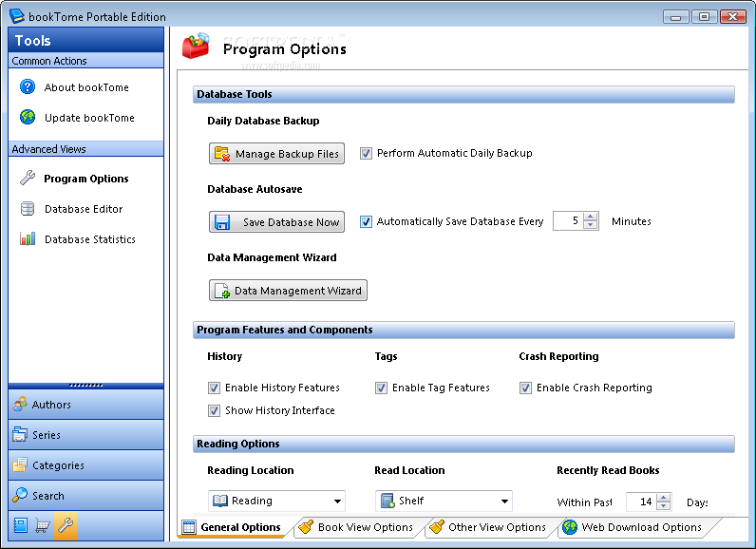Image resolution: width=756 pixels, height=549 pixels.
Task: Click the Database Editor cylinder icon
Action: coord(28,209)
